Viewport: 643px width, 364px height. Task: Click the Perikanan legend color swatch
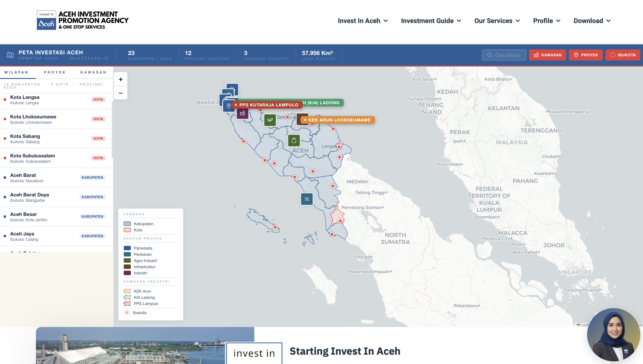pos(127,254)
